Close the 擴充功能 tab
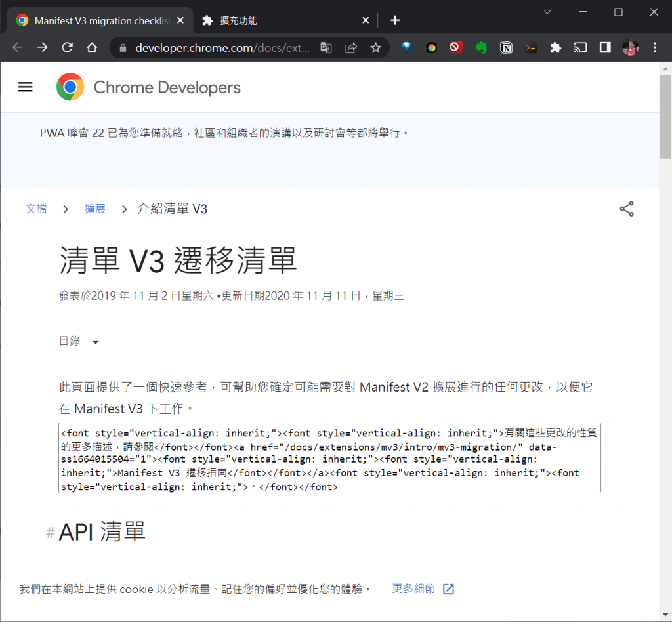Image resolution: width=672 pixels, height=622 pixels. coord(366,20)
